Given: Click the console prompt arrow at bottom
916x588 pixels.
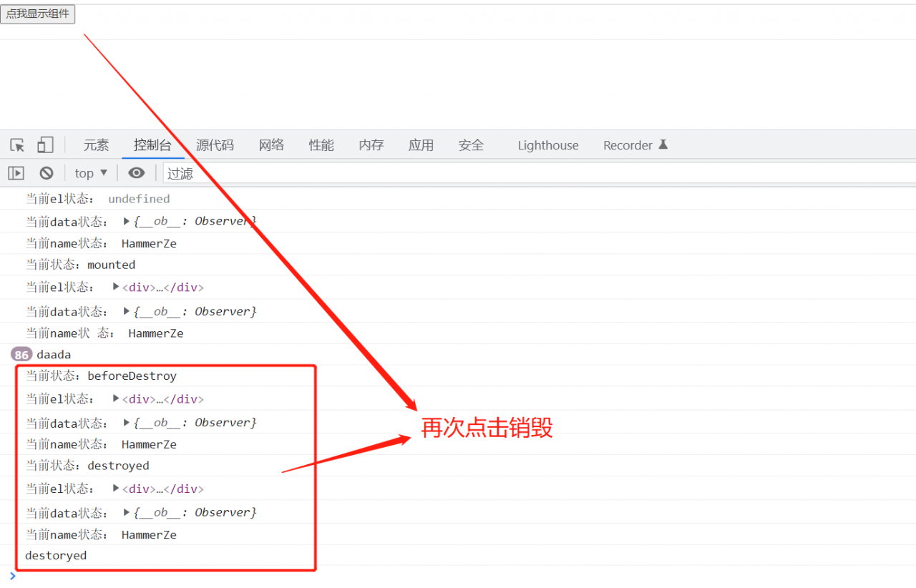Looking at the screenshot, I should pos(12,576).
